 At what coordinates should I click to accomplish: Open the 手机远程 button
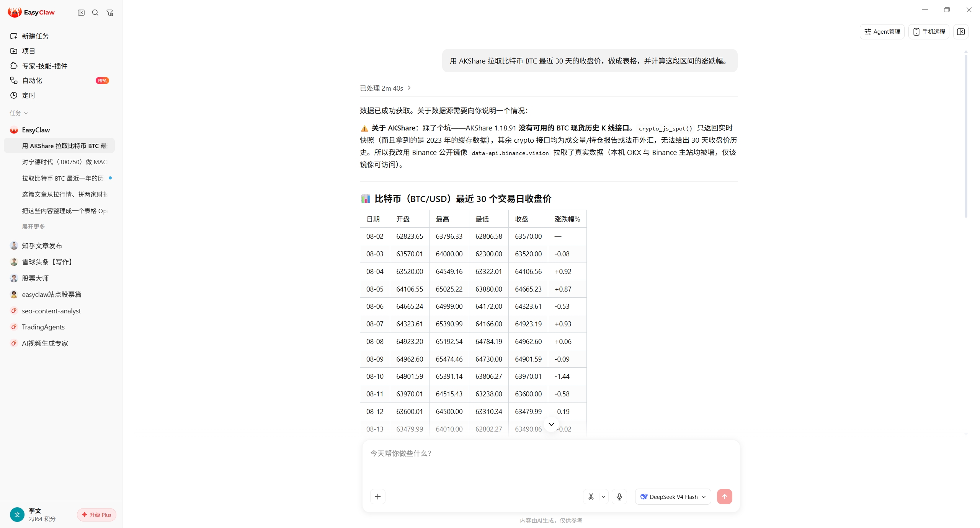pyautogui.click(x=929, y=32)
